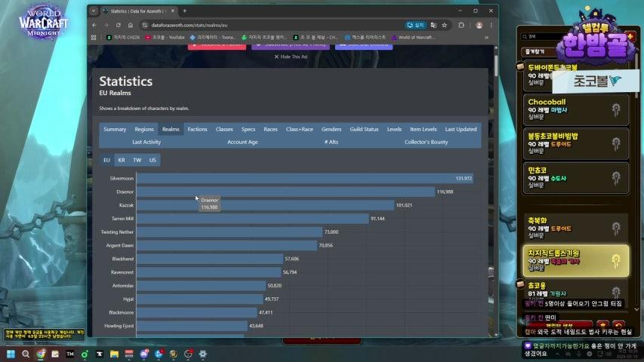Open File Explorer from the taskbar
This screenshot has height=362, width=644.
tap(114, 354)
